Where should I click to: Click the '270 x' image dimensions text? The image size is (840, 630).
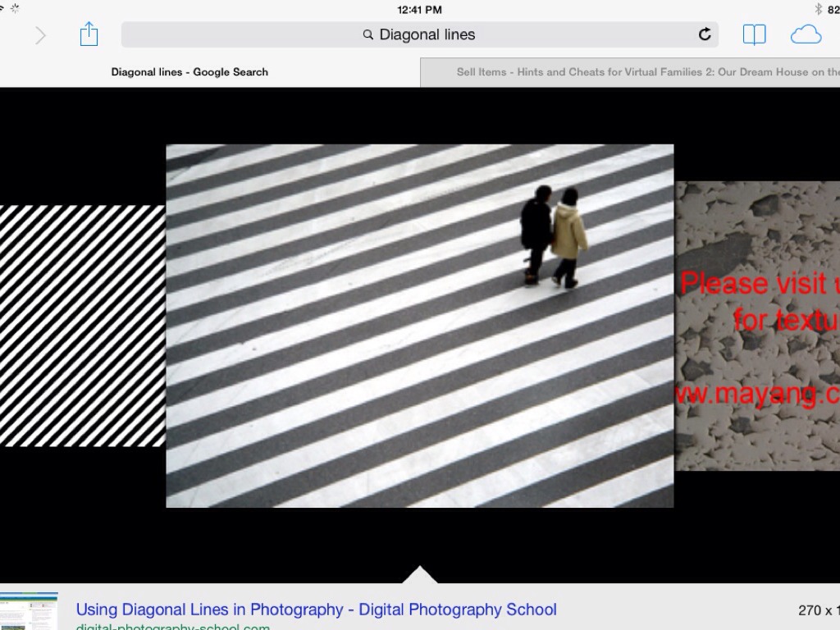coord(817,610)
